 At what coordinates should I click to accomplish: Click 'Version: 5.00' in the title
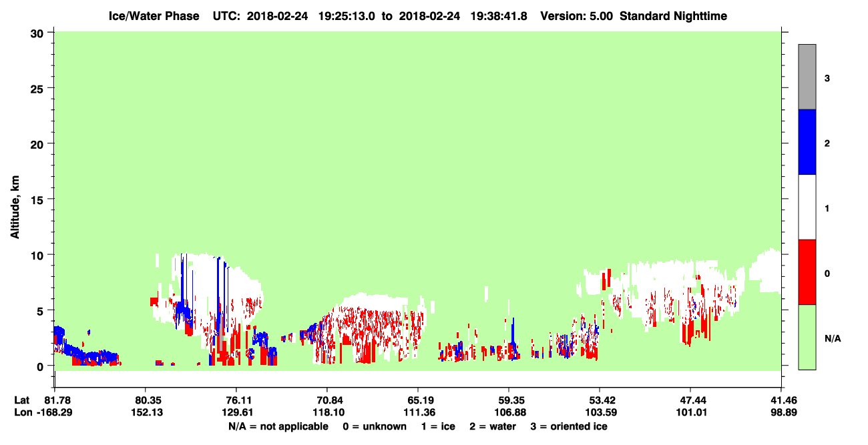(576, 16)
